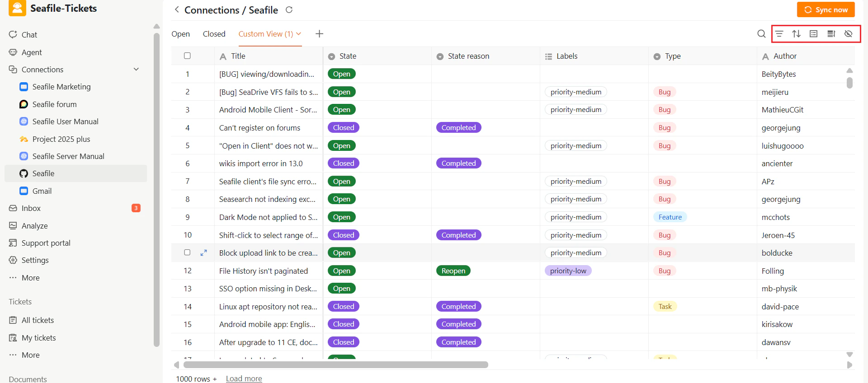Open the sort rows icon
The height and width of the screenshot is (383, 868).
tap(797, 34)
